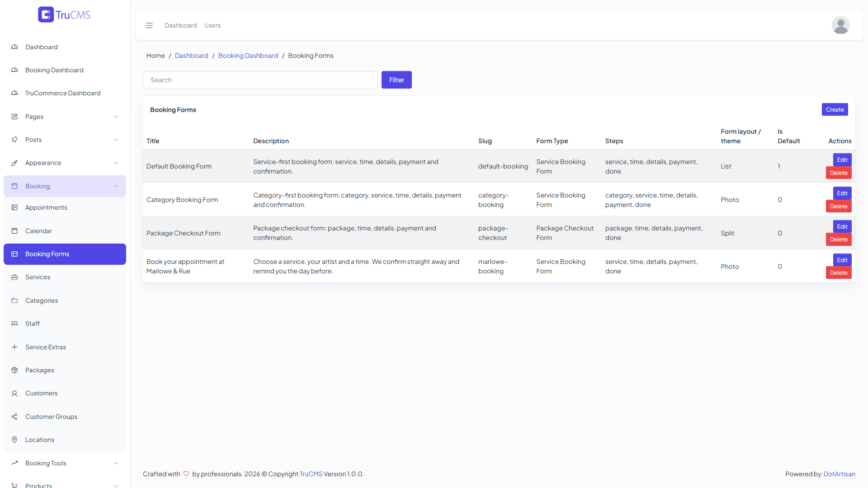868x488 pixels.
Task: Go to Appointments in sidebar
Action: click(65, 207)
